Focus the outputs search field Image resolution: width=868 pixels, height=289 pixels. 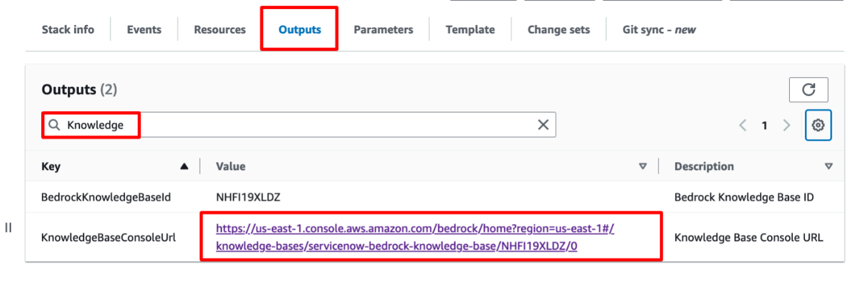point(299,124)
